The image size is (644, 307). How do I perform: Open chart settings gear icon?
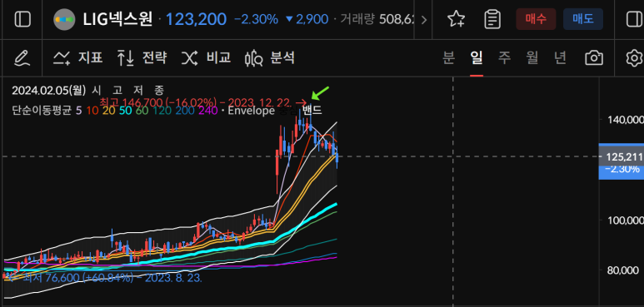[x=634, y=58]
